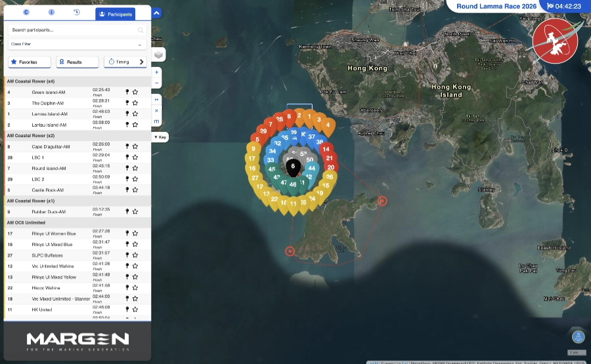
Task: Favorite Lantau Island-AM with star
Action: 135,125
